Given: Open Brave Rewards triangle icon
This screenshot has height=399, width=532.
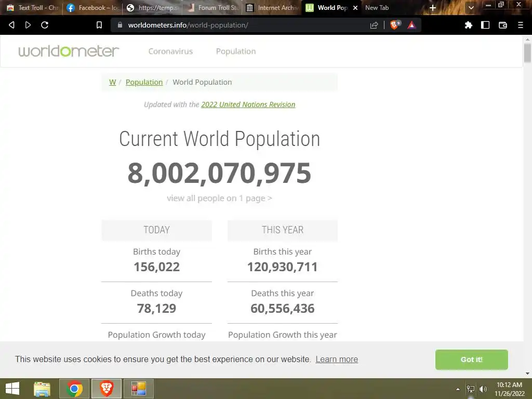Looking at the screenshot, I should coord(411,25).
